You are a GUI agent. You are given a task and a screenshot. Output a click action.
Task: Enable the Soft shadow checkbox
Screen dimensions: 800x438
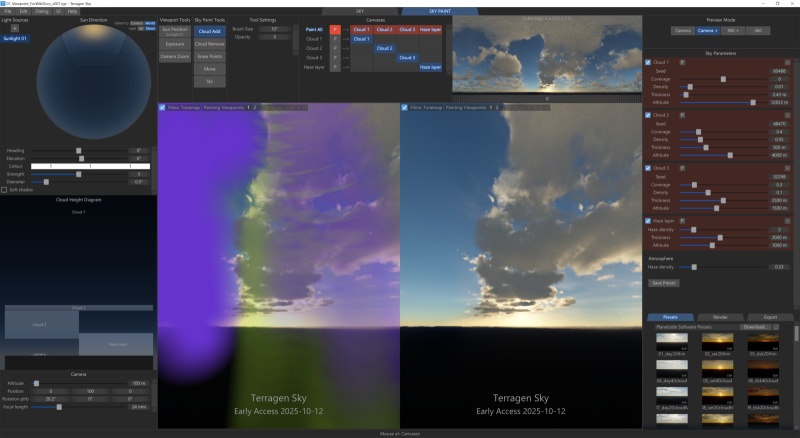point(5,189)
